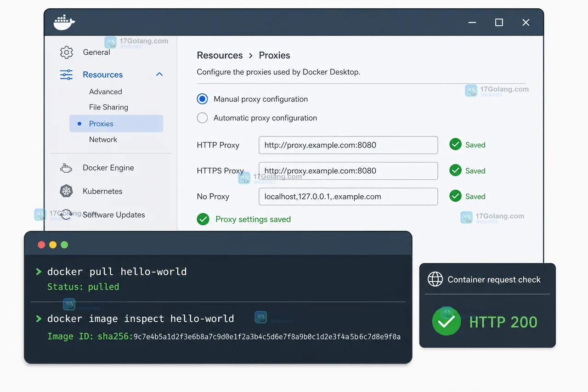This screenshot has height=392, width=588.
Task: Click the HTTP 200 green checkmark
Action: (447, 322)
